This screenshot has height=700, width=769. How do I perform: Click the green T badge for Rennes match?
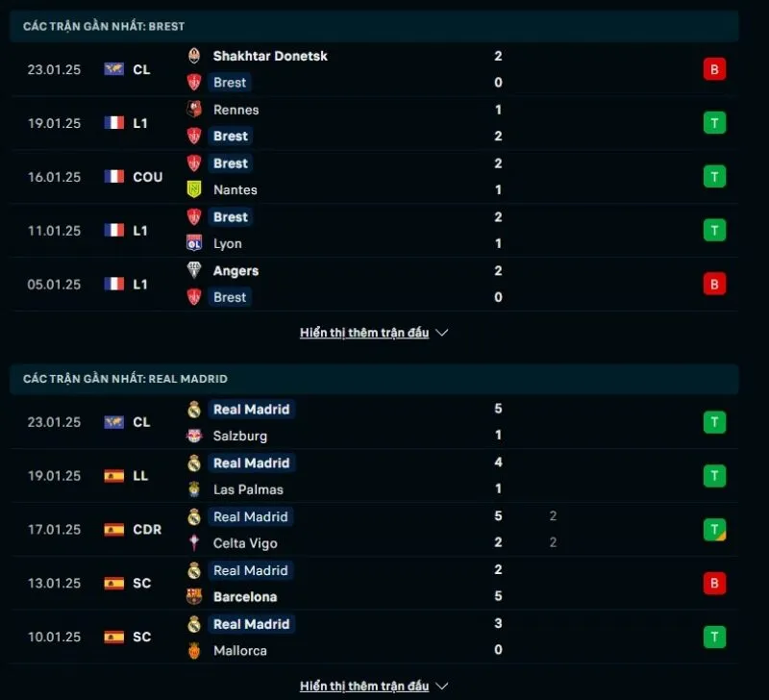pyautogui.click(x=713, y=123)
